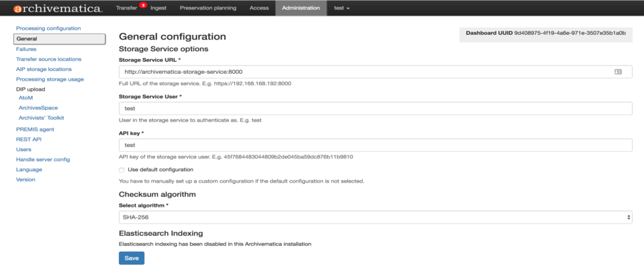Open the PREMIS agent settings
Image resolution: width=644 pixels, height=272 pixels.
35,129
